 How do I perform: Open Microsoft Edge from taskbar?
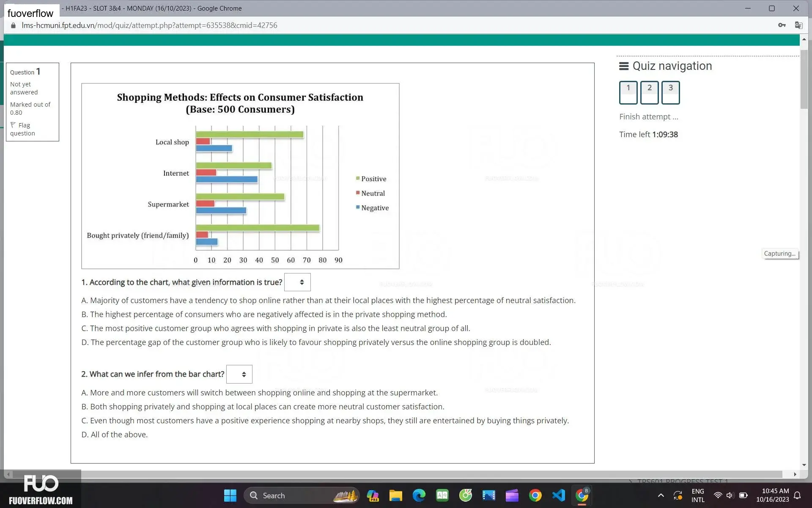coord(419,495)
